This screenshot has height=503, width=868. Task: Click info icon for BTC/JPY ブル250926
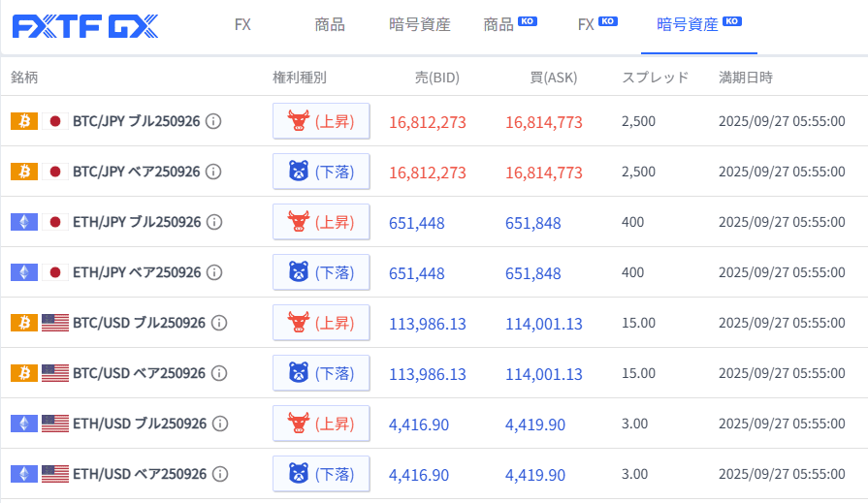[214, 121]
